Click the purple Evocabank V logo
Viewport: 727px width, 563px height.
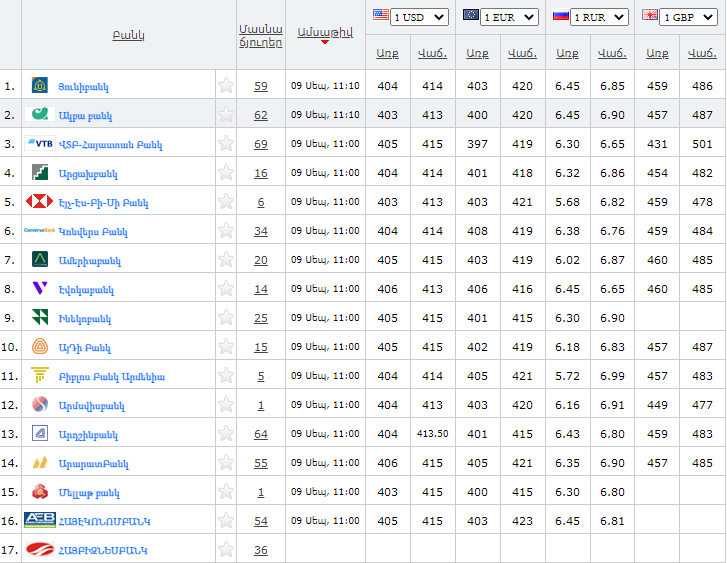(40, 289)
